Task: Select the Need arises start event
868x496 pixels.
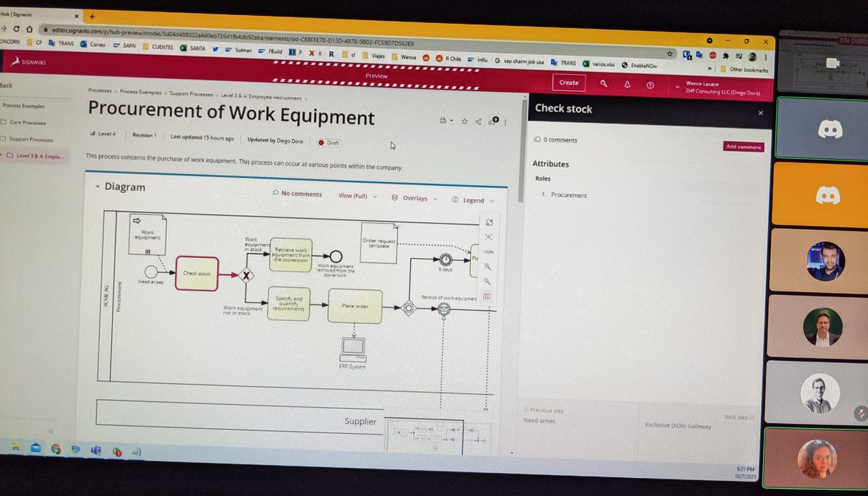Action: (x=150, y=271)
